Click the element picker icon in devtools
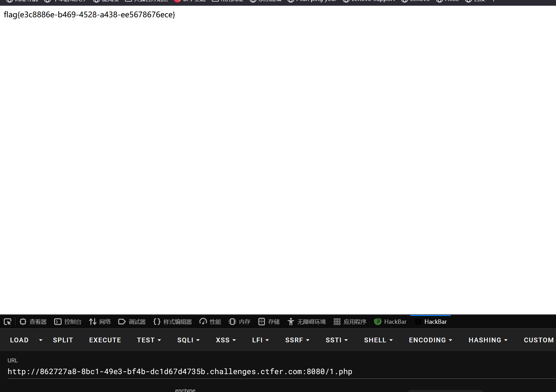 click(x=8, y=322)
